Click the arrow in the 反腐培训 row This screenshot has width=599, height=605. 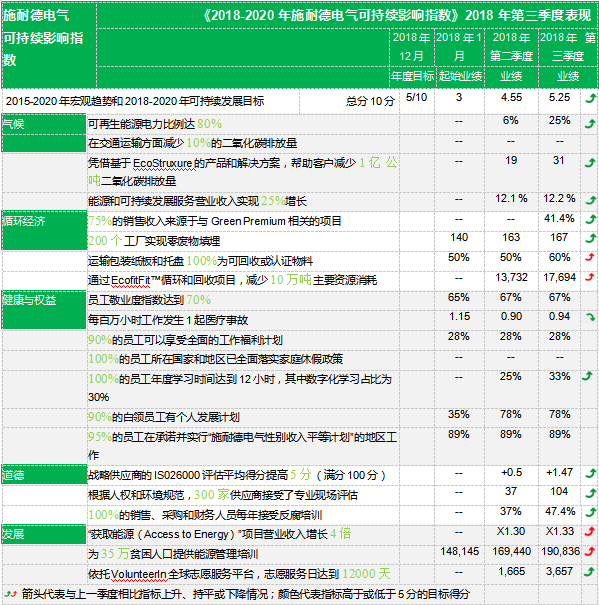(590, 512)
